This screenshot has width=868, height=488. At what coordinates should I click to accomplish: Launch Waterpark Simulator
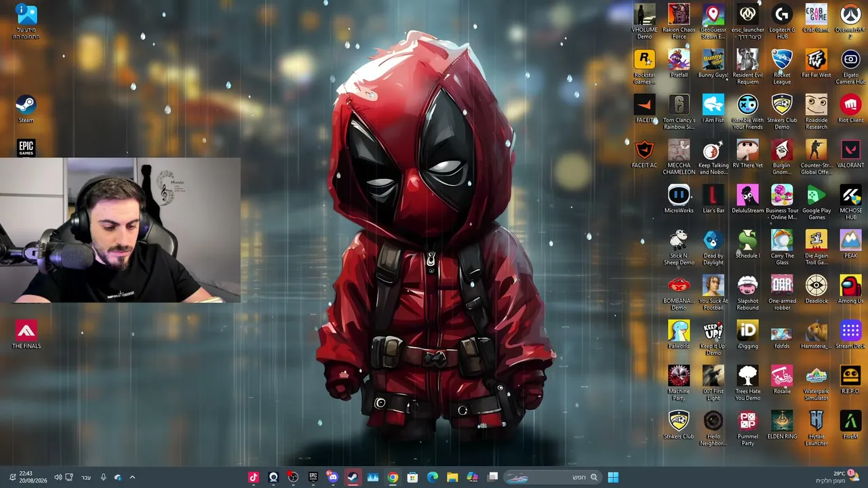pyautogui.click(x=816, y=383)
